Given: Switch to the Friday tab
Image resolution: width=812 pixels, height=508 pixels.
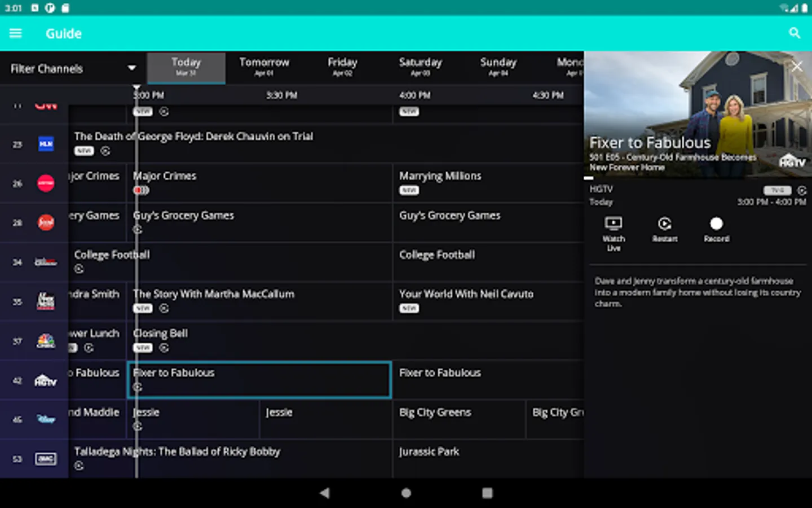Looking at the screenshot, I should click(342, 67).
